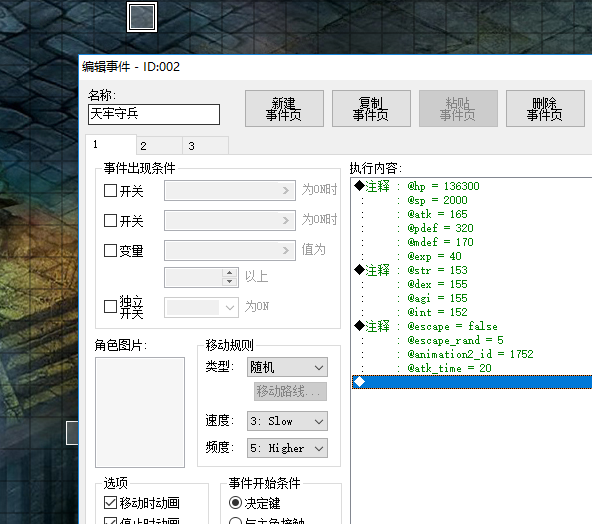This screenshot has width=592, height=524.
Task: Open the 频度 dropdown showing 5: Higher
Action: coord(287,448)
